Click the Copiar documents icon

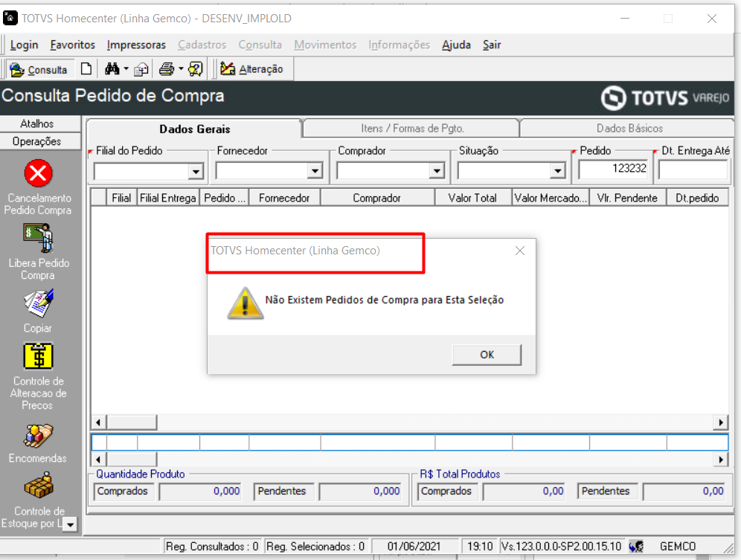[x=39, y=303]
